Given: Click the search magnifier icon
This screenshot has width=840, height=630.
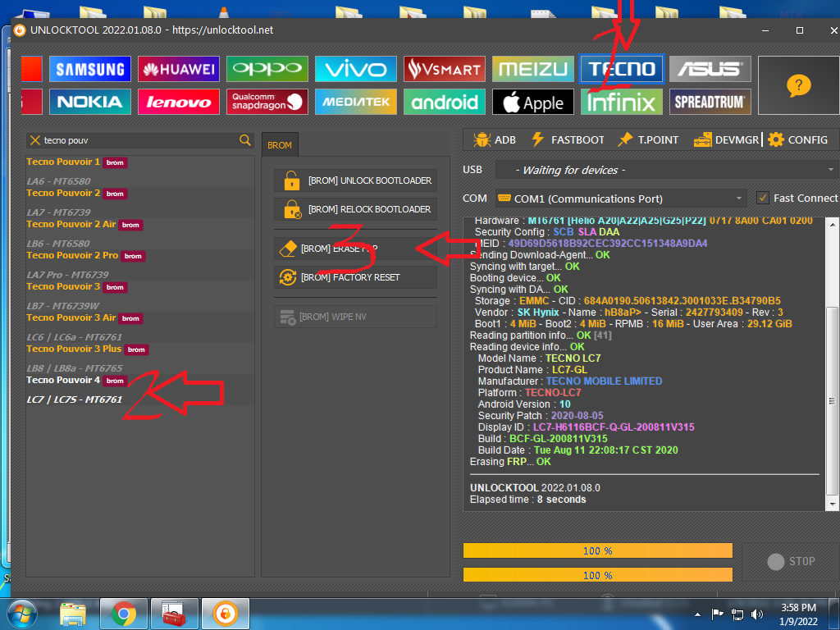Looking at the screenshot, I should pos(245,140).
